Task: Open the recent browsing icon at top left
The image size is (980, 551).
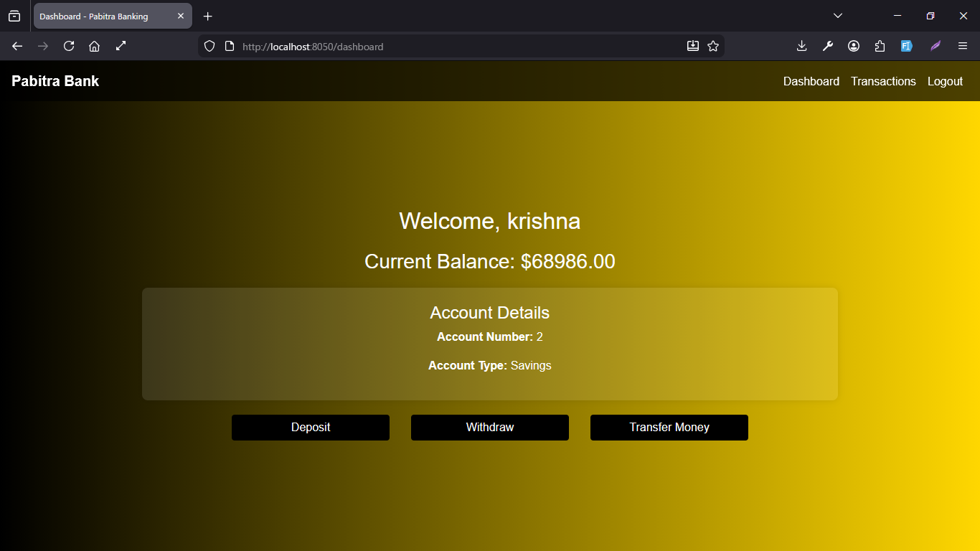Action: [14, 16]
